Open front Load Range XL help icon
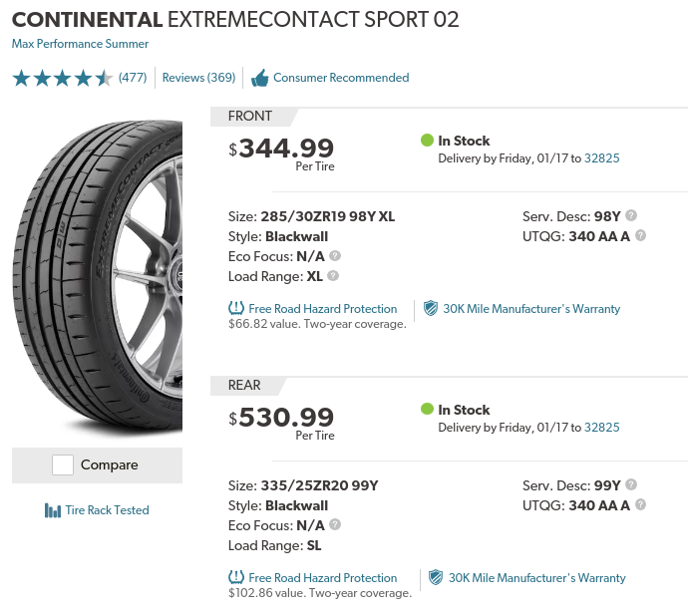This screenshot has width=688, height=616. [333, 276]
